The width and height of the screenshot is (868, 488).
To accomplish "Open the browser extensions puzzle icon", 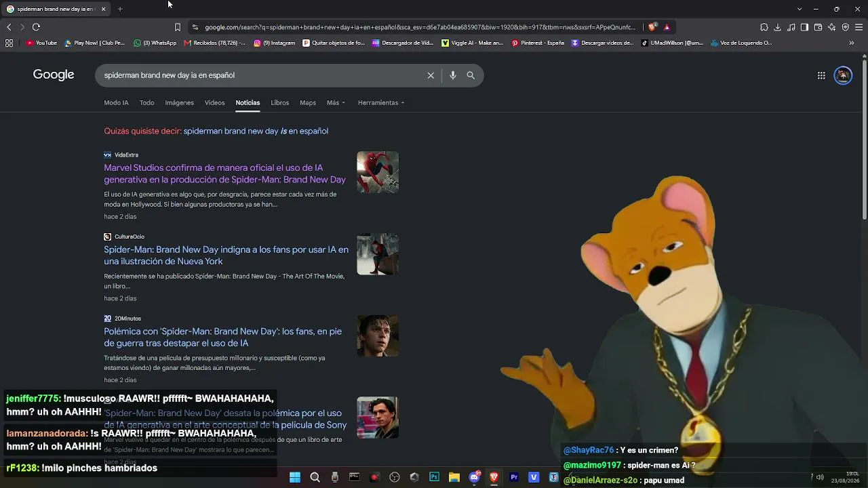I will point(764,27).
